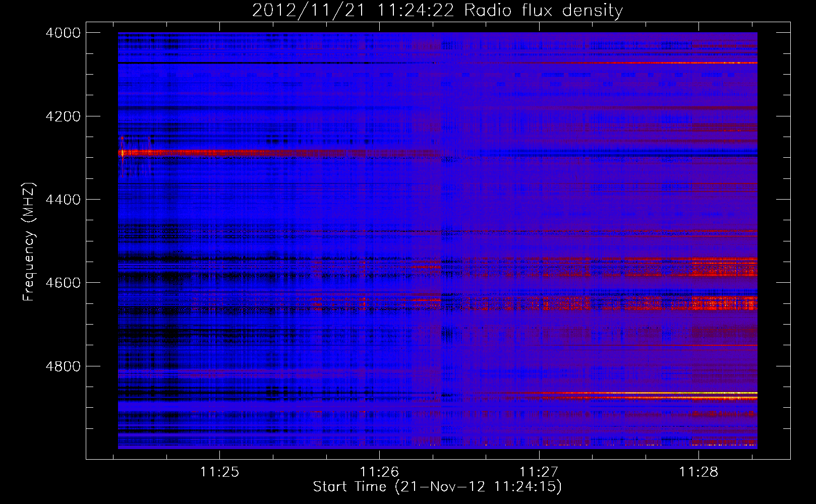This screenshot has height=504, width=816.
Task: Click the 4200 frequency tick label
Action: 63,116
